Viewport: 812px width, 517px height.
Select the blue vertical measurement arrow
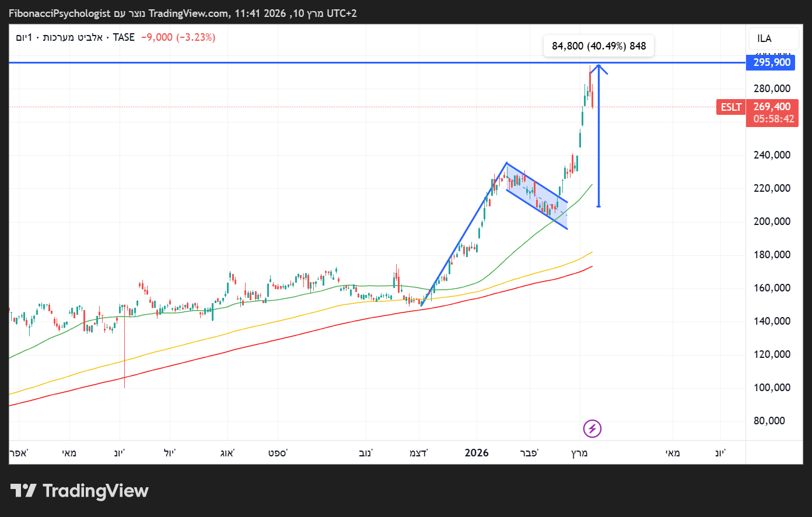click(x=598, y=135)
